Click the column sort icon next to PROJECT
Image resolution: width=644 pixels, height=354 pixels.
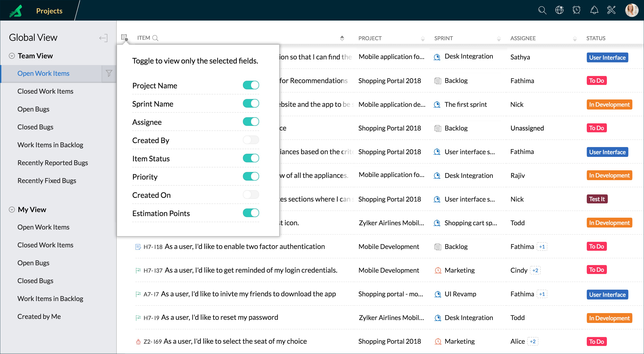tap(420, 38)
